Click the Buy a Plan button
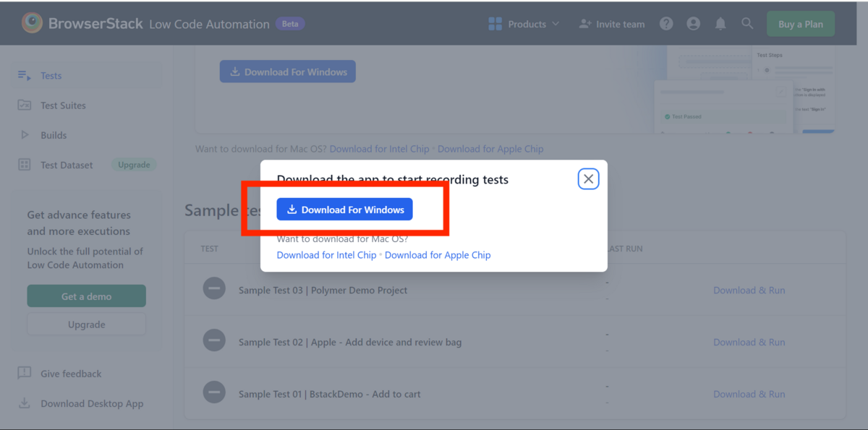868x430 pixels. click(801, 24)
